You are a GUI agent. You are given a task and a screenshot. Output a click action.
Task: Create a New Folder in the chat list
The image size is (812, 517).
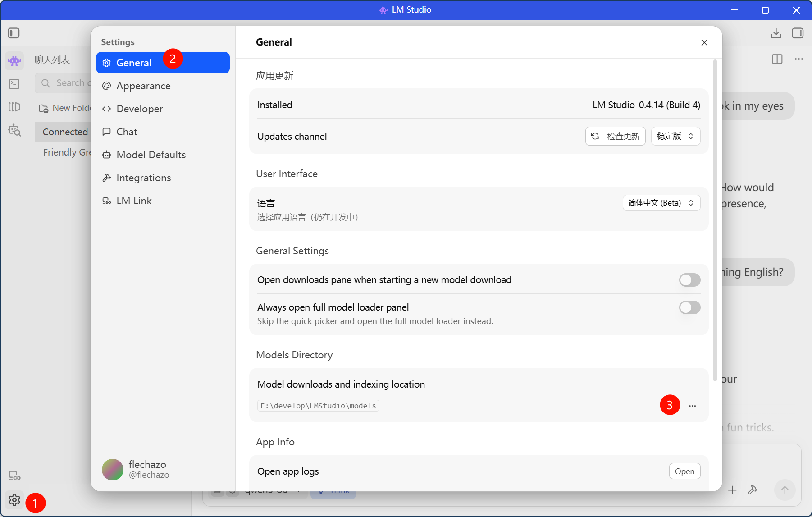pos(65,108)
